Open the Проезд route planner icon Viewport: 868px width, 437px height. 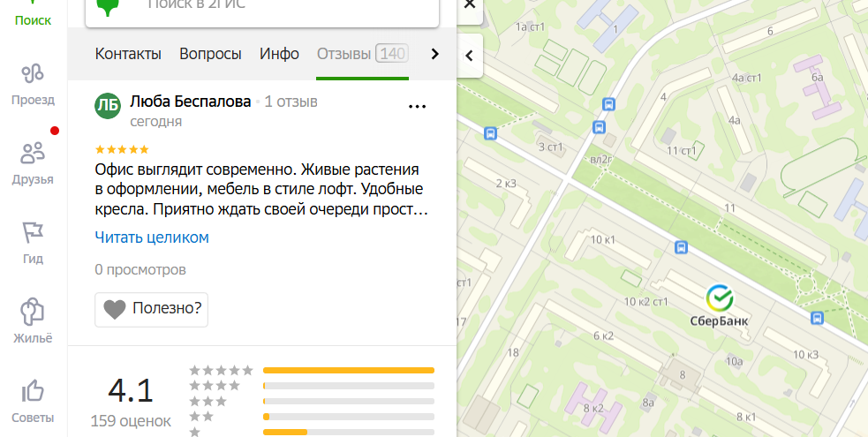coord(33,73)
